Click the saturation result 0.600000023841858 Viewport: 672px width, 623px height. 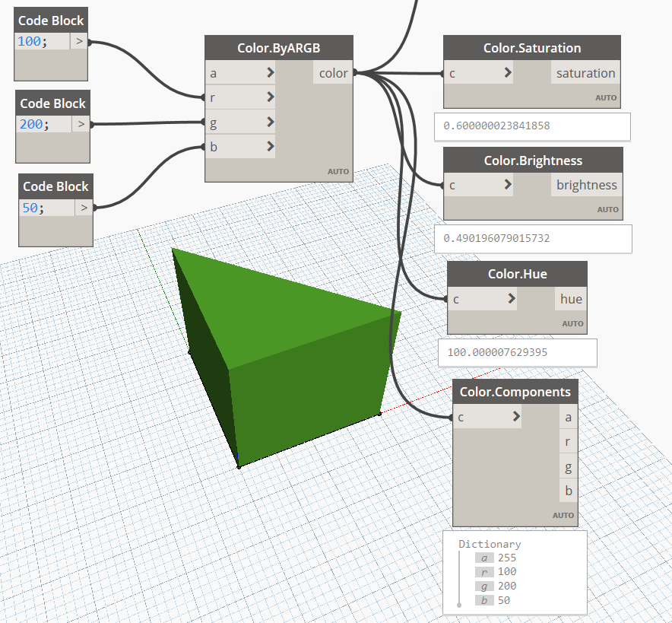point(496,126)
